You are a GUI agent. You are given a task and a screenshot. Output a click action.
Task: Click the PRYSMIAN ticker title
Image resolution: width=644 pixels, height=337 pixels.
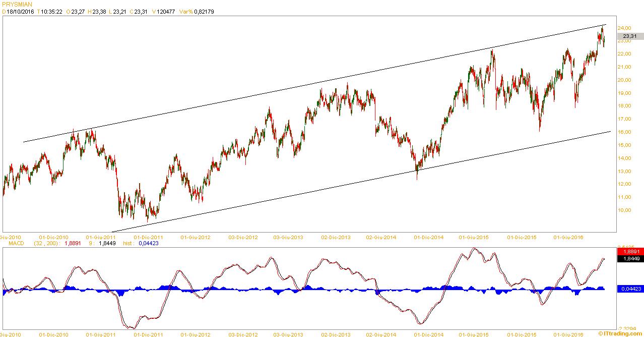pos(17,5)
